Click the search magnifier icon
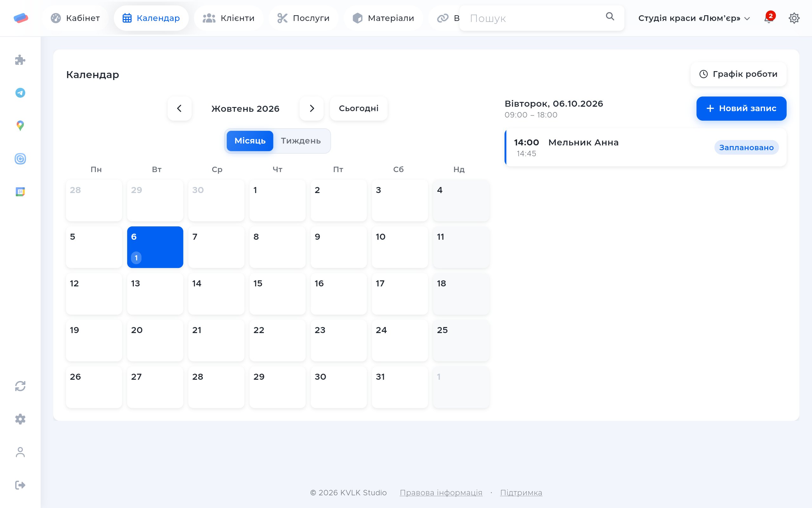The image size is (812, 508). pos(610,16)
